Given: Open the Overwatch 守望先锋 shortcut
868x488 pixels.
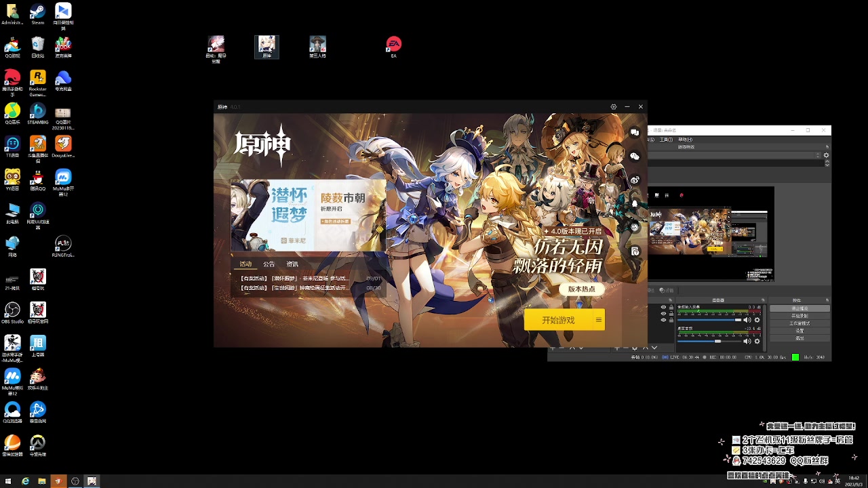Looking at the screenshot, I should pyautogui.click(x=37, y=445).
